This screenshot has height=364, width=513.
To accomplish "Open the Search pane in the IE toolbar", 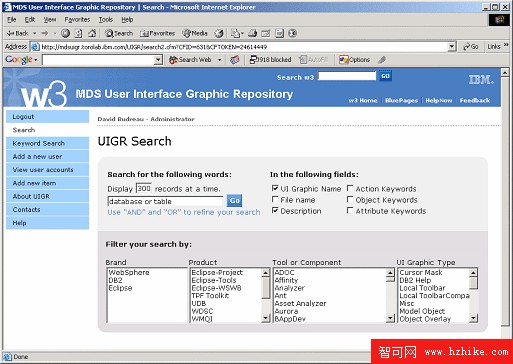I will (x=119, y=33).
